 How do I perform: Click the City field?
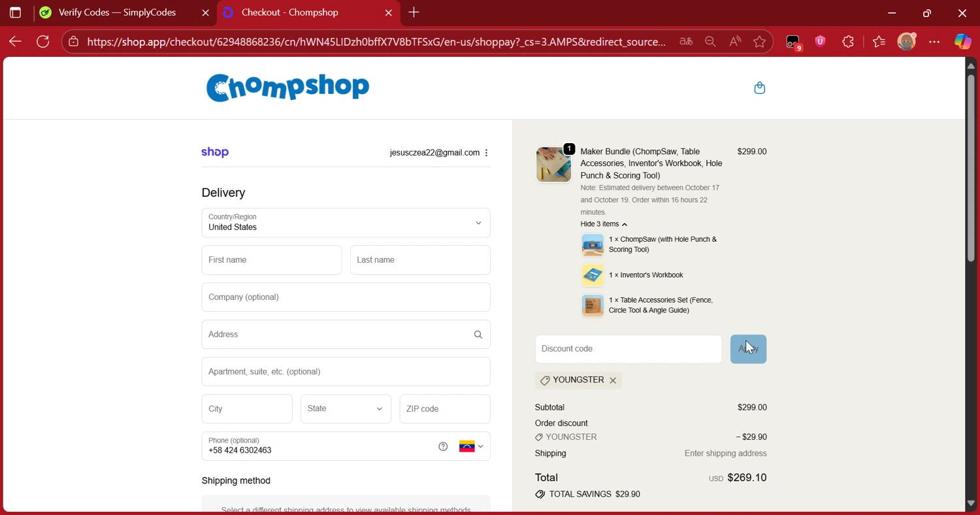click(x=247, y=409)
